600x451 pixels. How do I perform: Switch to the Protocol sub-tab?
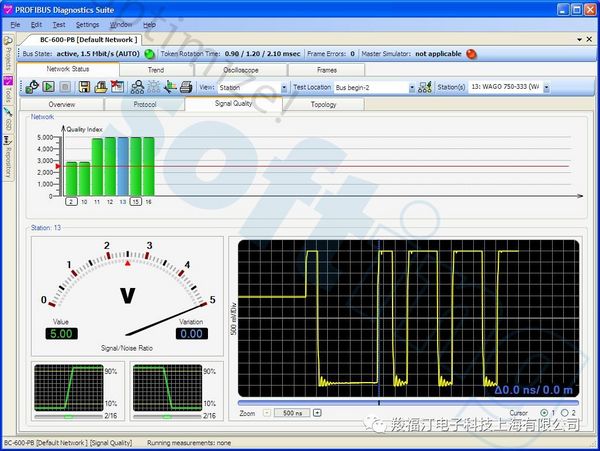tap(145, 104)
